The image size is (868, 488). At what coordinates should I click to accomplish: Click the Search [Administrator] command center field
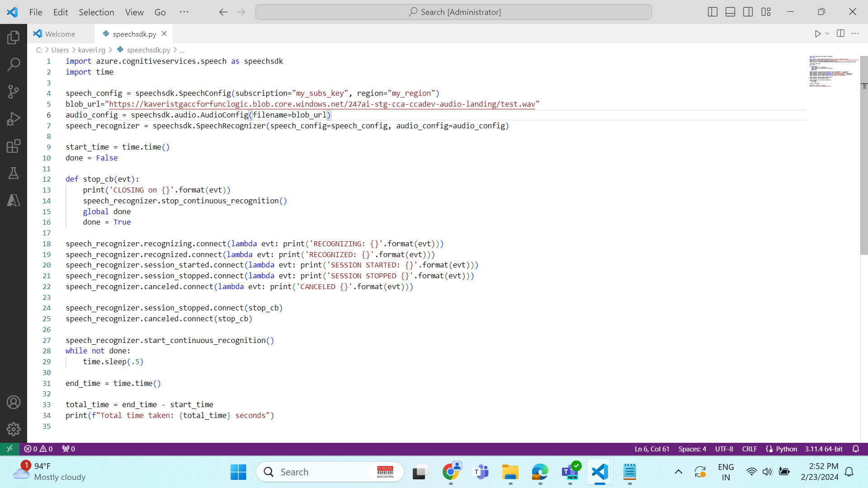click(453, 12)
